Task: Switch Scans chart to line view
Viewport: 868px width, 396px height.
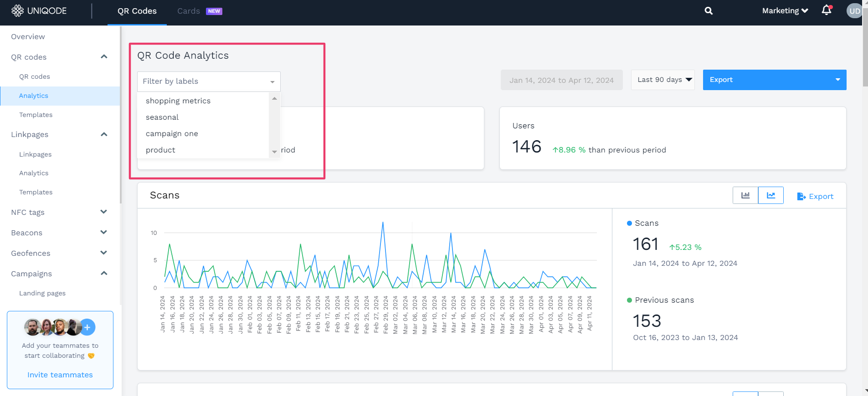Action: coord(771,195)
